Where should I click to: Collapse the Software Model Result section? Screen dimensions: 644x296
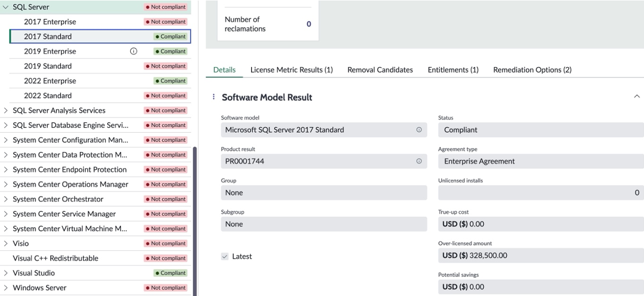tap(637, 97)
